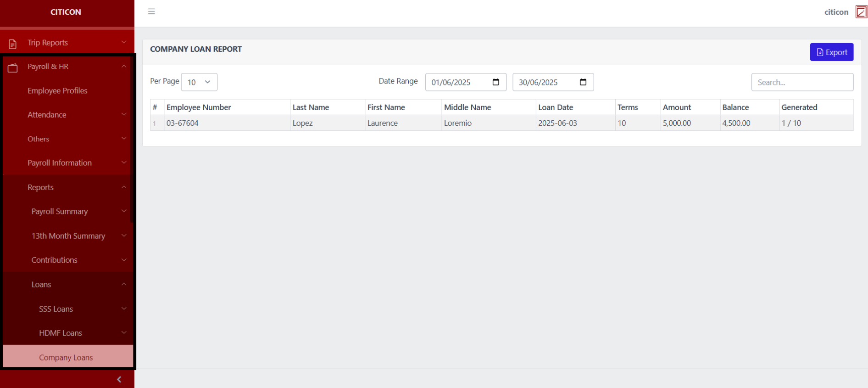This screenshot has height=388, width=868.
Task: Expand the HDMF Loans menu item
Action: [x=67, y=333]
